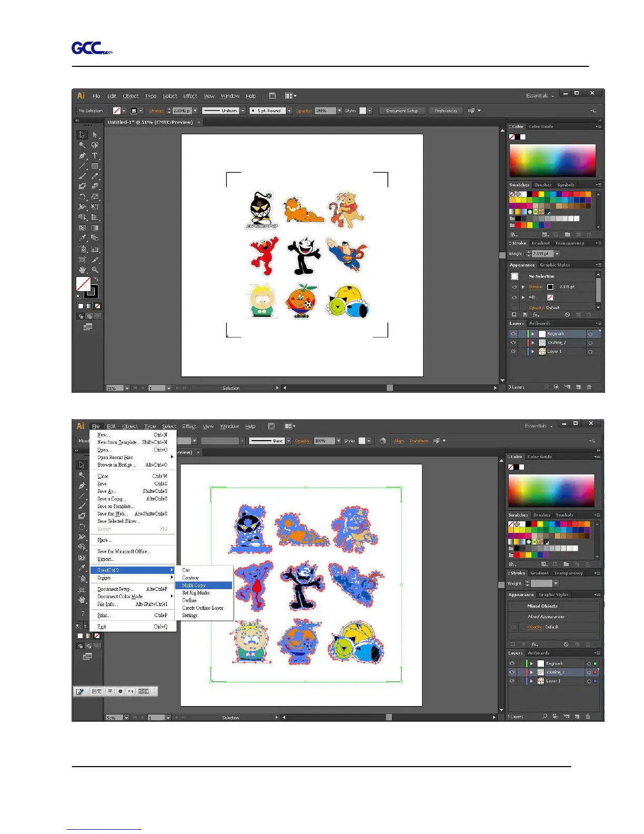This screenshot has height=834, width=644.
Task: Switch to Artboards tab in upper window
Action: [540, 323]
